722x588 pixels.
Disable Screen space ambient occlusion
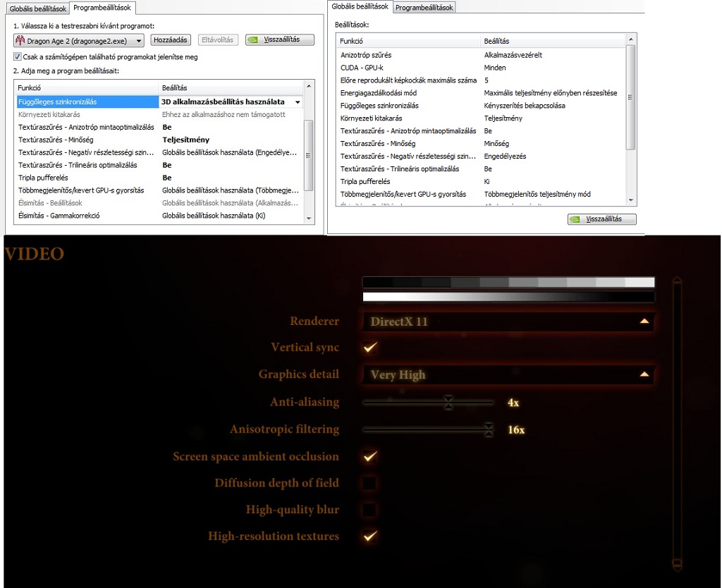(x=369, y=456)
